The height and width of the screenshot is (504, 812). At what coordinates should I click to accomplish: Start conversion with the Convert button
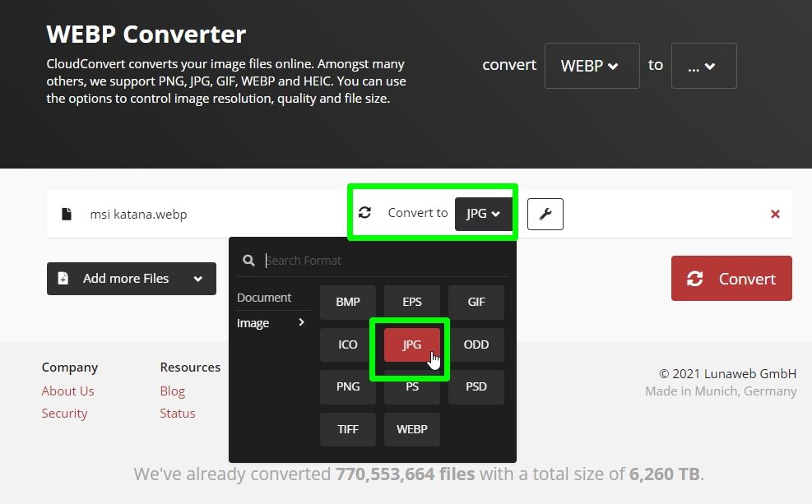point(731,278)
